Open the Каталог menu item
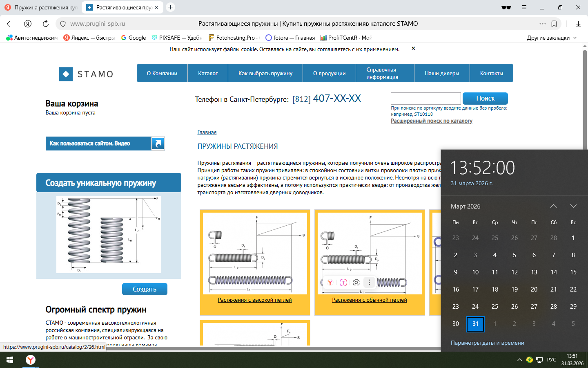 [x=208, y=73]
